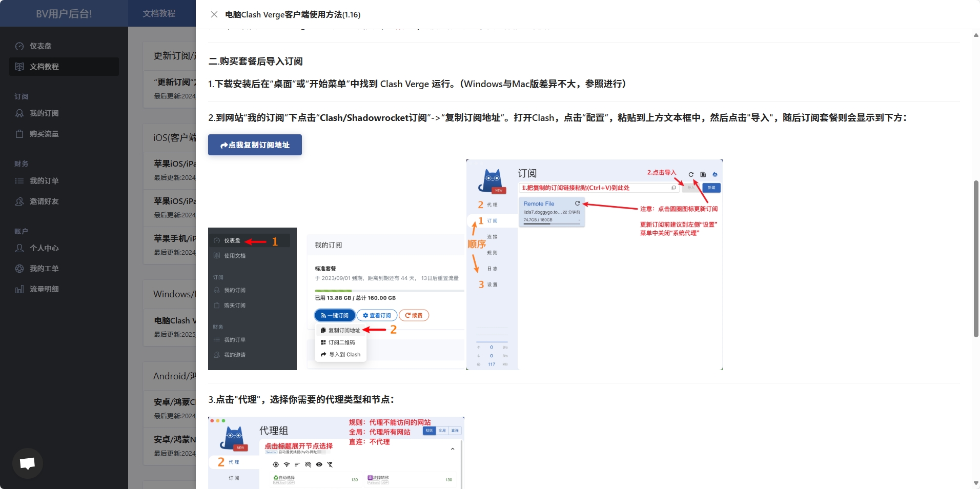The image size is (980, 489).
Task: Click the scroll up arrow at top right
Action: tap(975, 35)
